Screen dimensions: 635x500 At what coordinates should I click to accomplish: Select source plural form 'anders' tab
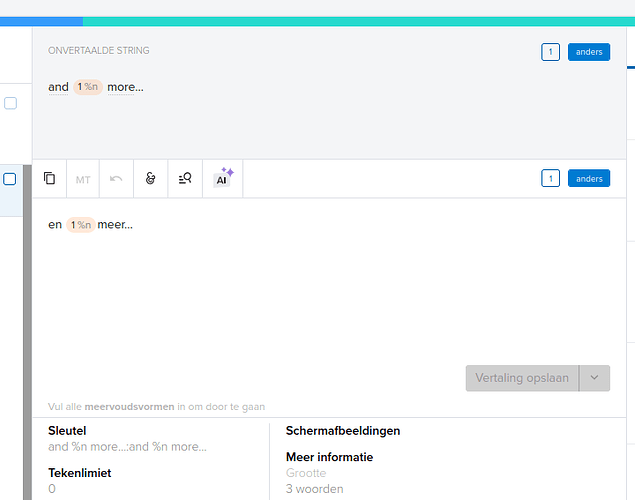[589, 52]
